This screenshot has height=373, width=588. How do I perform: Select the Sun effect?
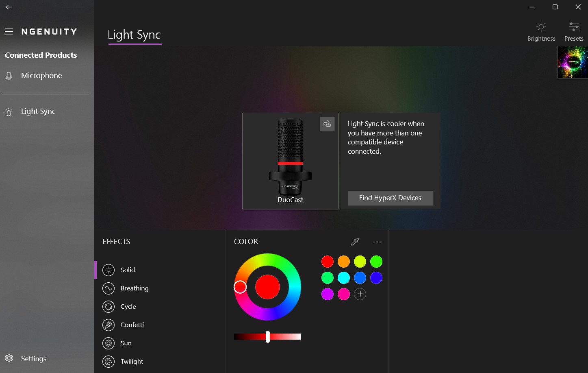[126, 343]
